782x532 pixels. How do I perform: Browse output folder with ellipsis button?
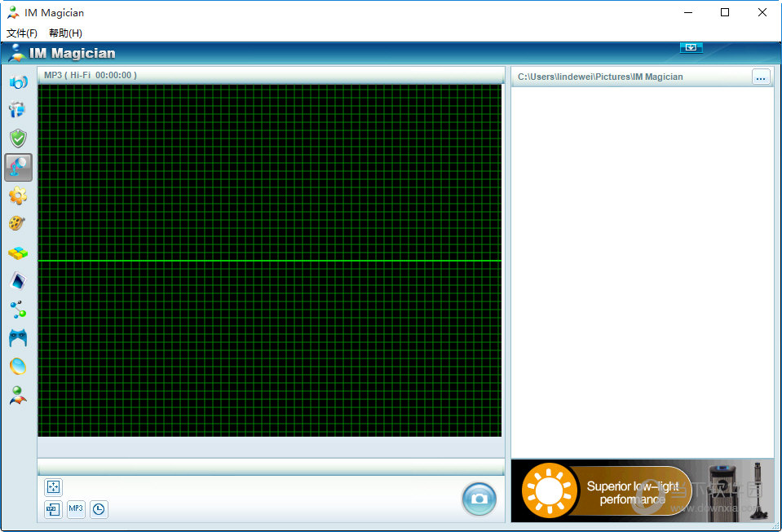(x=761, y=77)
